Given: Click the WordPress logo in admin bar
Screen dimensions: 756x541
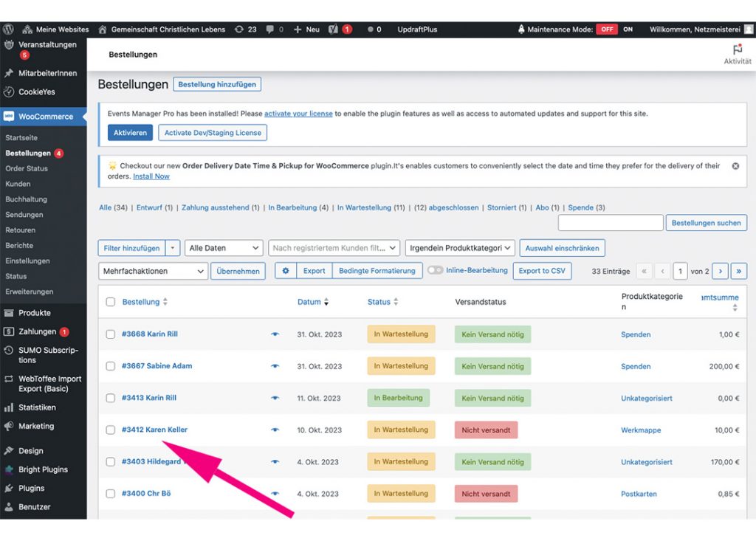Looking at the screenshot, I should coord(9,30).
